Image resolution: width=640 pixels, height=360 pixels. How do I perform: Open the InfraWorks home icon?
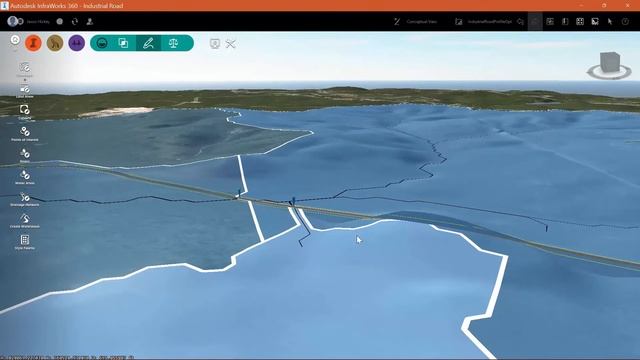(x=15, y=40)
